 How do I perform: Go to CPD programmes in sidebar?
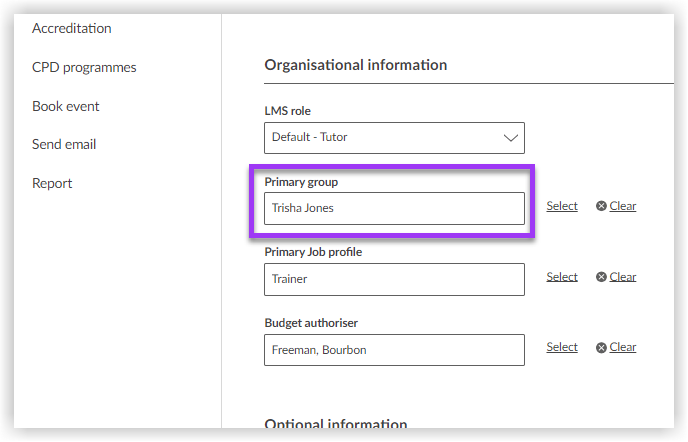[84, 67]
